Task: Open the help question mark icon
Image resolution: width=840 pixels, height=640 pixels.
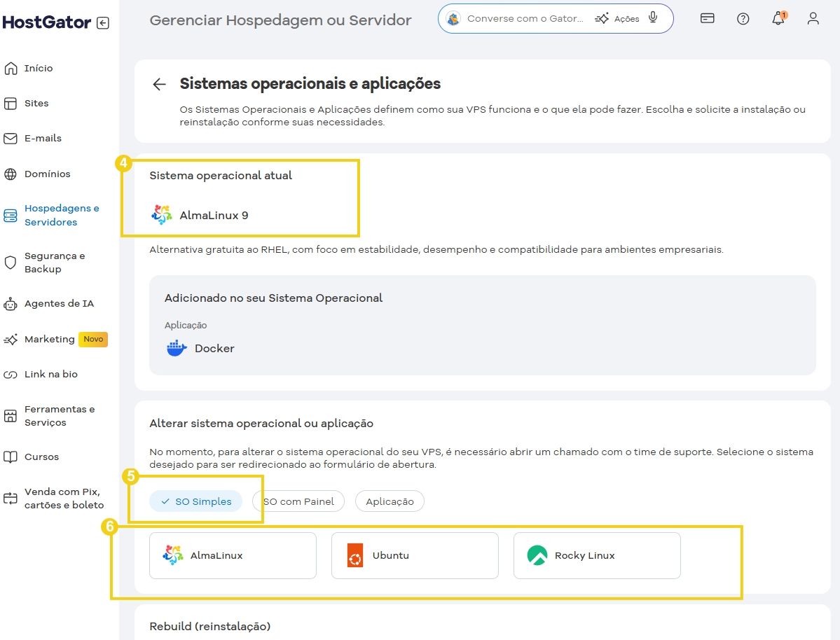Action: coord(743,18)
